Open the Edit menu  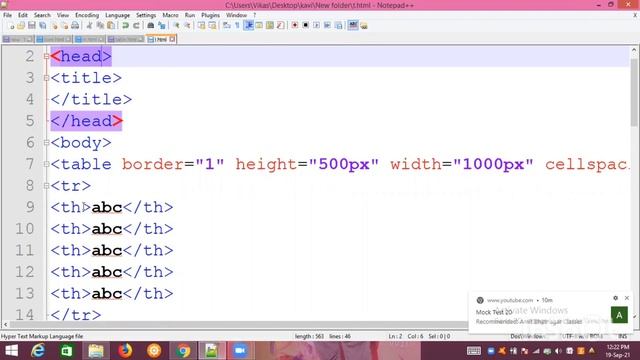(22, 15)
